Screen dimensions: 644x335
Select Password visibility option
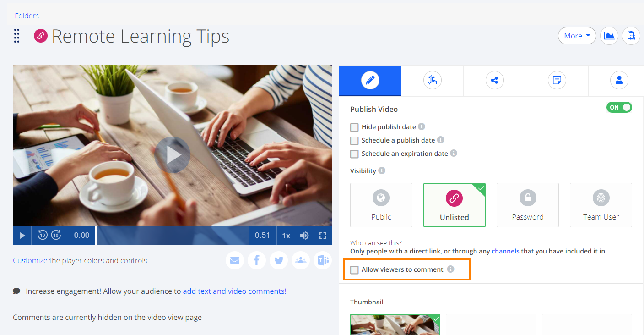click(528, 205)
